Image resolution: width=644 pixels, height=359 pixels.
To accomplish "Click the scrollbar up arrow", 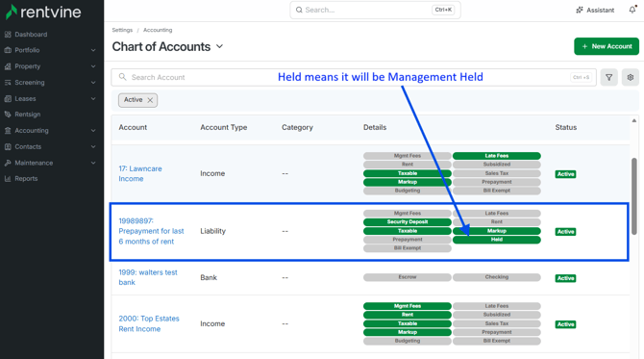I will (634, 120).
